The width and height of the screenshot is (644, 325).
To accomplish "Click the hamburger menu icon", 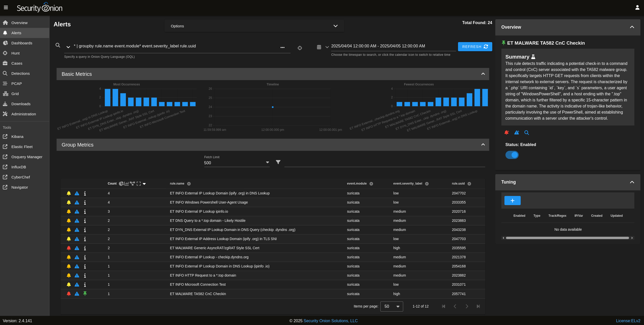I will click(x=6, y=8).
